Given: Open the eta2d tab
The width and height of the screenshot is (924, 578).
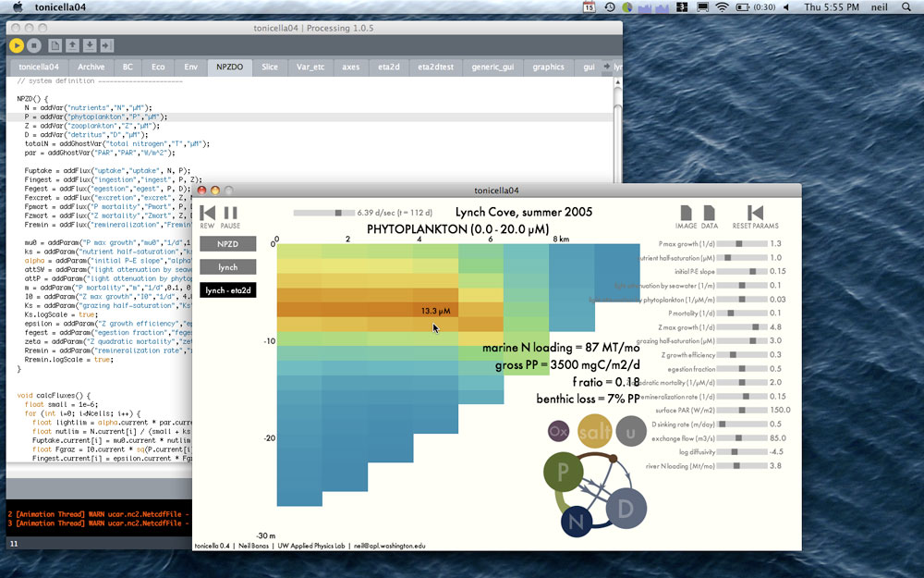Looking at the screenshot, I should point(388,68).
